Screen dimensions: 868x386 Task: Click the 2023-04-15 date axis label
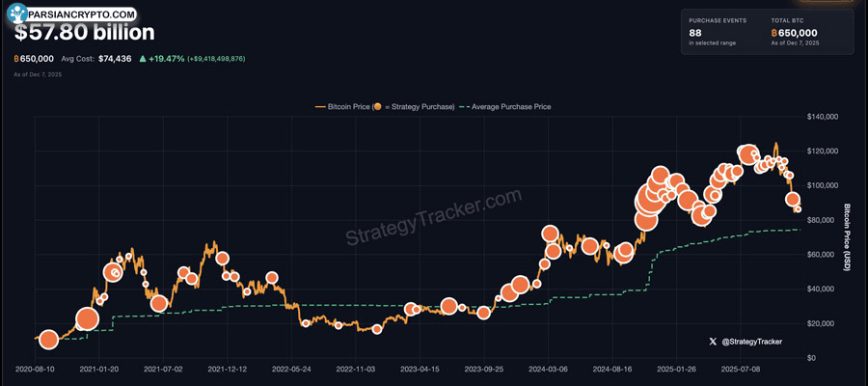(420, 369)
